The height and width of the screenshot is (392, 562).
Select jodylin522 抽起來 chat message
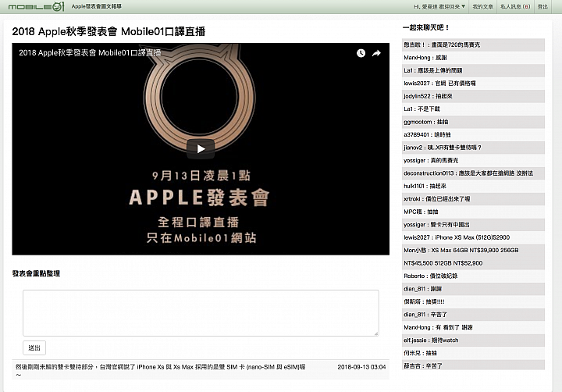(x=473, y=96)
